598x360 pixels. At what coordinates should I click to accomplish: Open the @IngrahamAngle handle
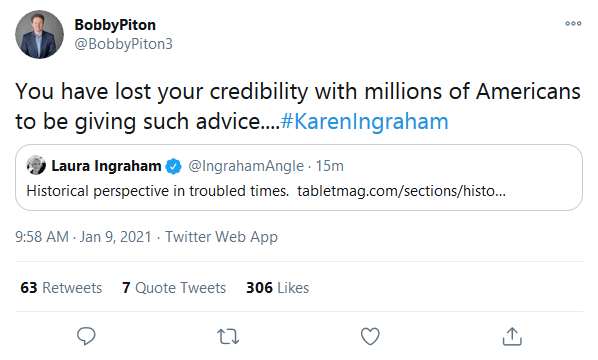[x=246, y=166]
